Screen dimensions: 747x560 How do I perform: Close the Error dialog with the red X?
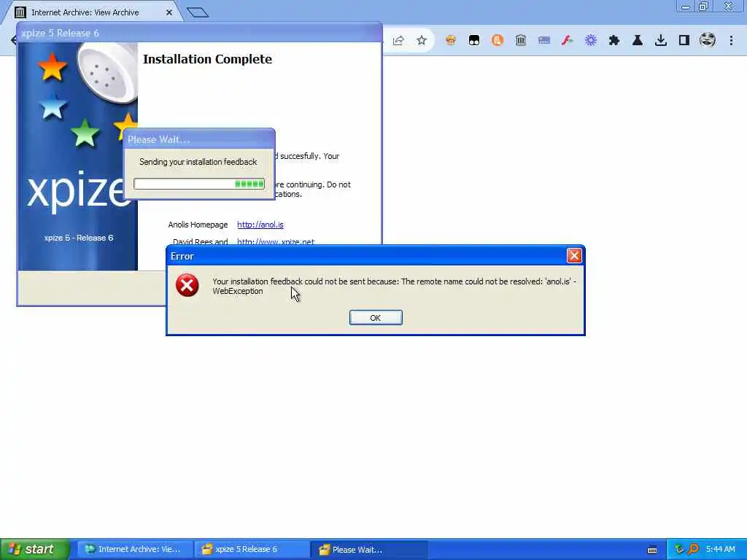click(574, 256)
